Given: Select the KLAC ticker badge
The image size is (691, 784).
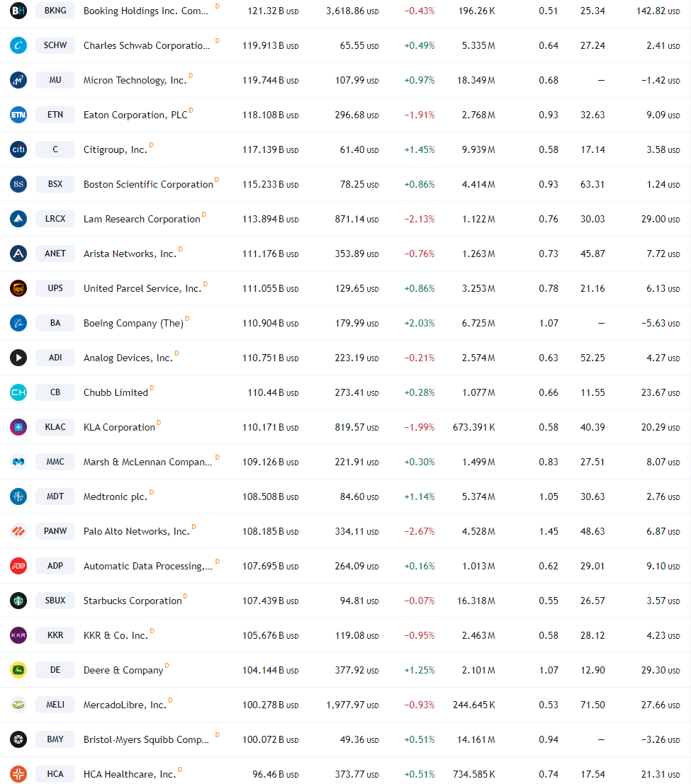Looking at the screenshot, I should pyautogui.click(x=55, y=427).
